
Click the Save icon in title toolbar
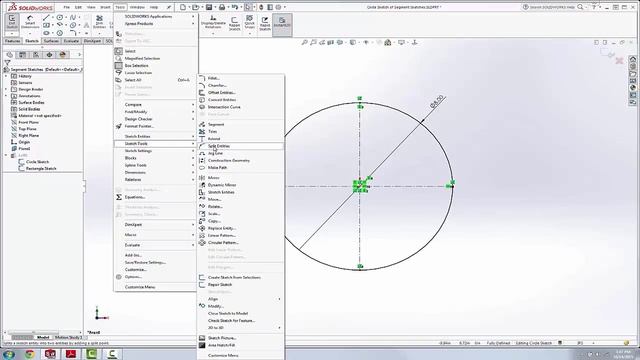[x=209, y=7]
